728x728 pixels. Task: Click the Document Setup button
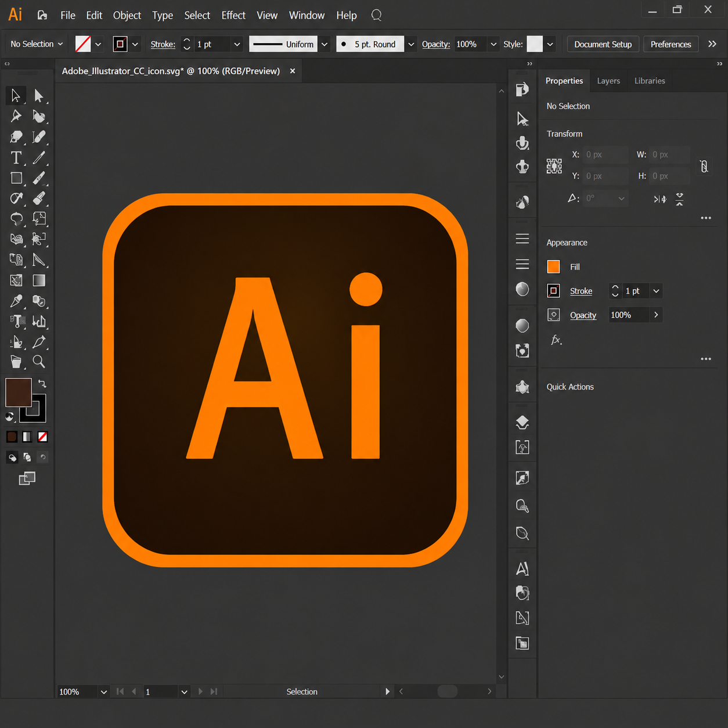click(x=603, y=44)
